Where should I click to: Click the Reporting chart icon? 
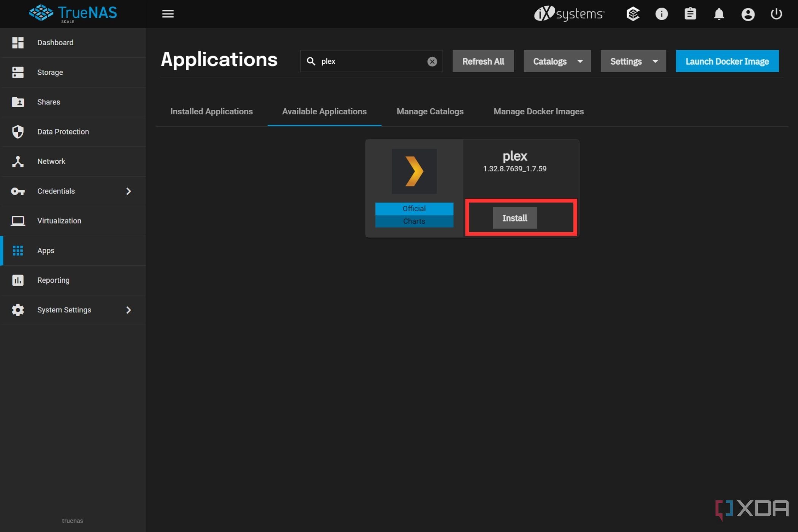tap(17, 280)
